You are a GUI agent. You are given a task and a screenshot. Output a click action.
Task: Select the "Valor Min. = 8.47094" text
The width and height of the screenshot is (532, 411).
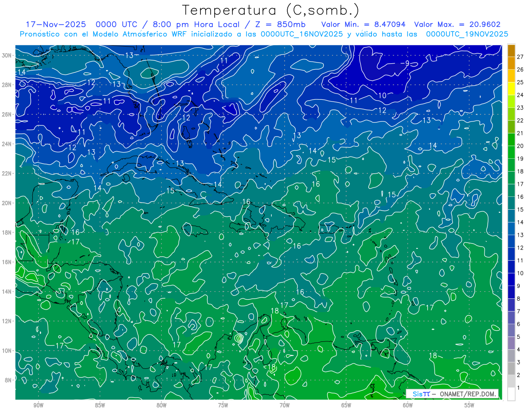(x=363, y=24)
